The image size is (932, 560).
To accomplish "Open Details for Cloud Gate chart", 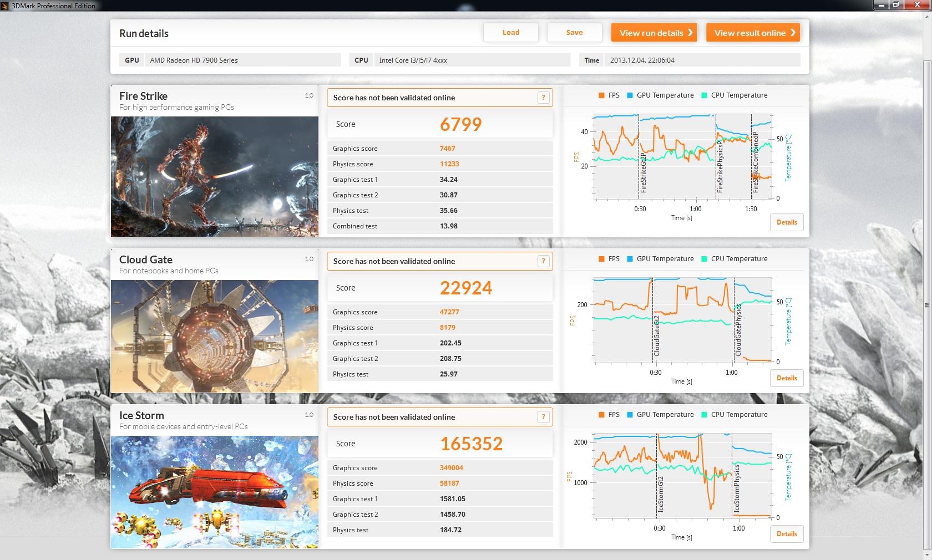I will coord(787,378).
